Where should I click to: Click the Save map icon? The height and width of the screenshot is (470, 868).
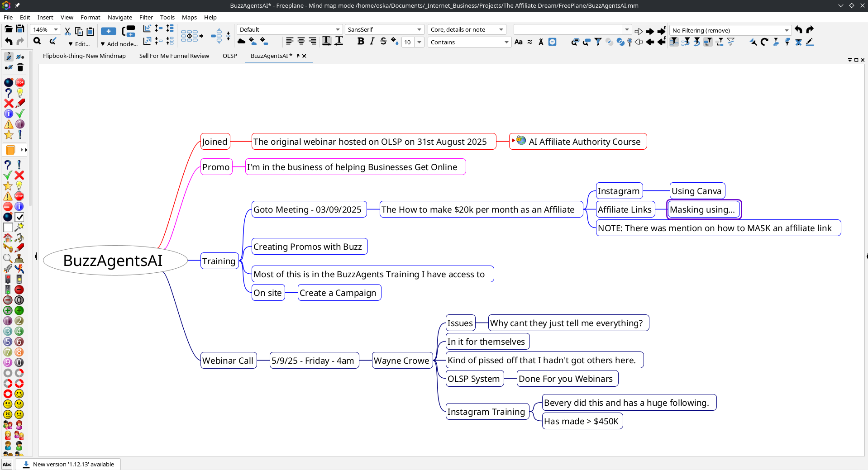click(x=20, y=29)
